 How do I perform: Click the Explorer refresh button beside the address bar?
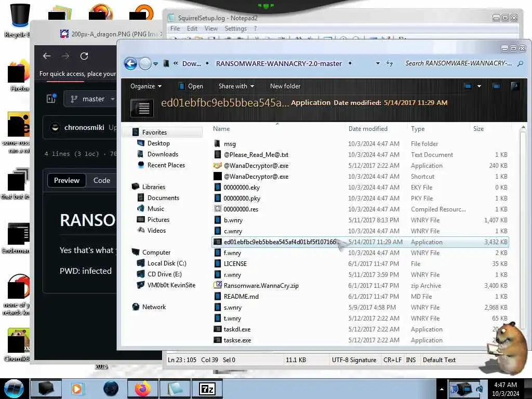point(390,63)
